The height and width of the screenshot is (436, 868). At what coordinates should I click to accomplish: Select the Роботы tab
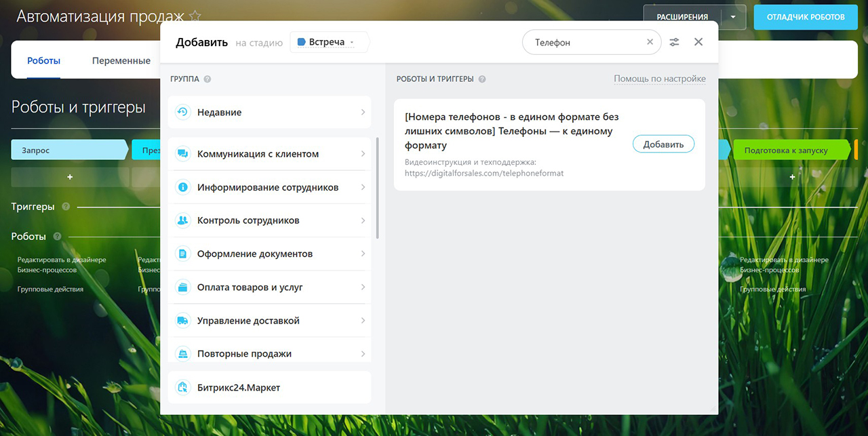[43, 60]
